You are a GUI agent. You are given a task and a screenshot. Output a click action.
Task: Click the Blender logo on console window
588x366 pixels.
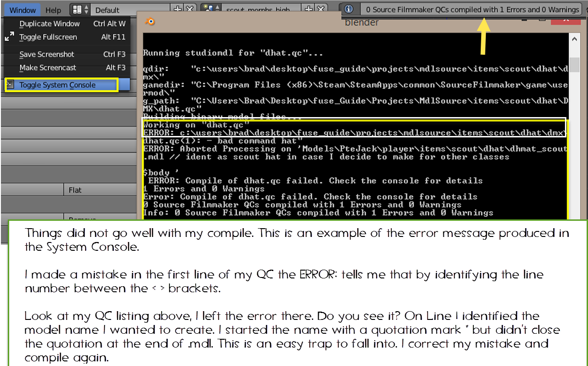150,22
